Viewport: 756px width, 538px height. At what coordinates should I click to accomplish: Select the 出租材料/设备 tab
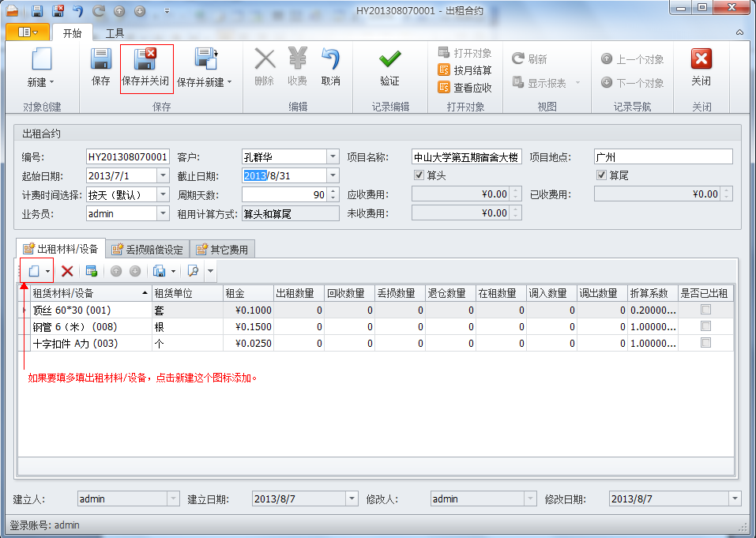tap(61, 248)
